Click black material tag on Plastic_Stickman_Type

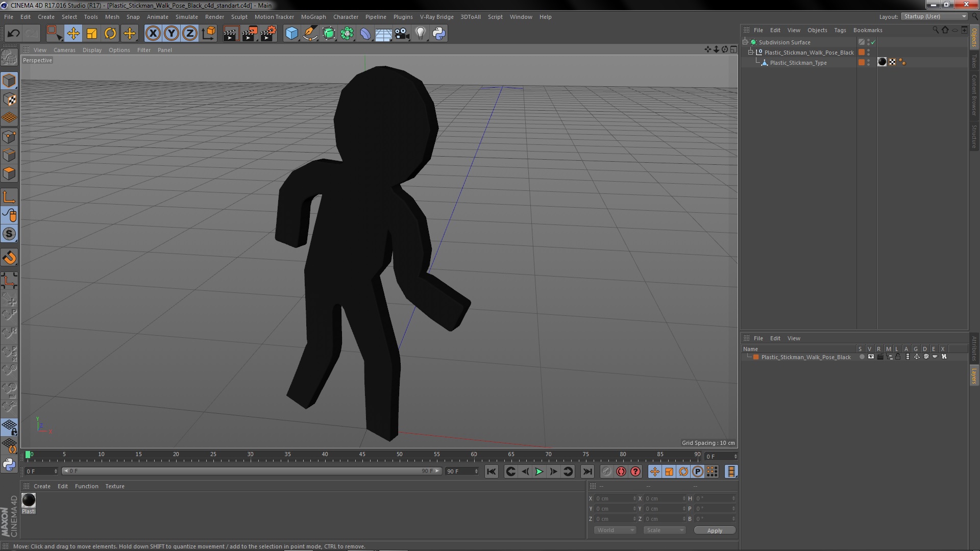pyautogui.click(x=882, y=62)
